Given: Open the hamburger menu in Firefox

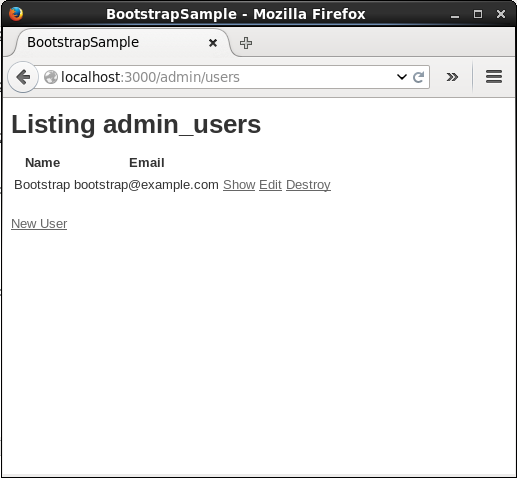Looking at the screenshot, I should 494,77.
